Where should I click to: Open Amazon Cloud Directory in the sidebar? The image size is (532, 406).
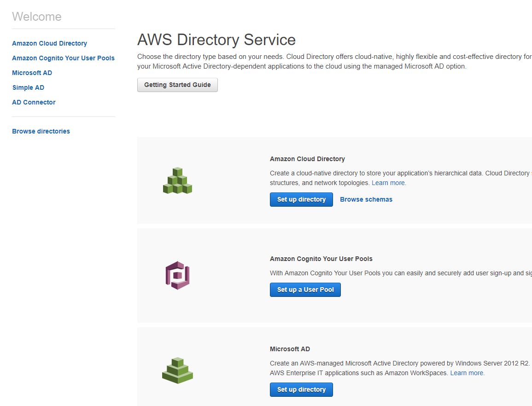pyautogui.click(x=49, y=43)
